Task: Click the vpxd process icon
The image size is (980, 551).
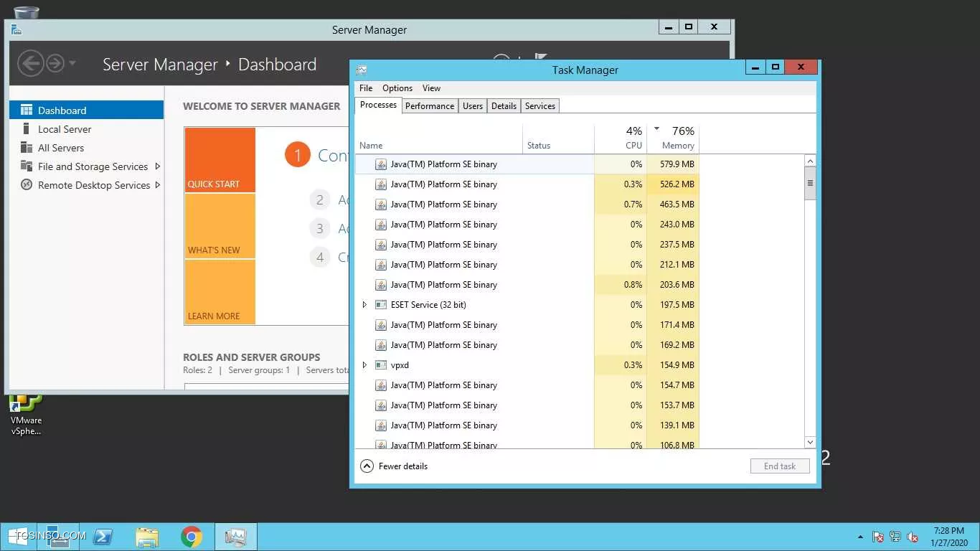Action: pos(381,365)
